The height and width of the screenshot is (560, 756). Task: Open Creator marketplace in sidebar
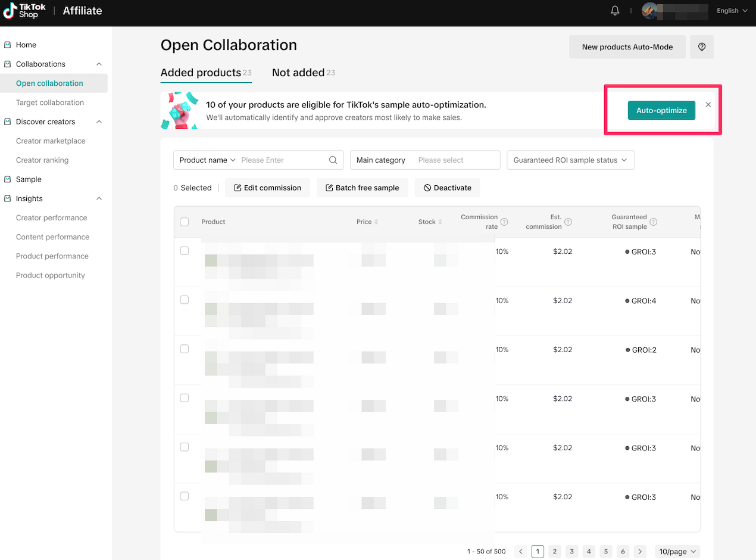pyautogui.click(x=51, y=141)
